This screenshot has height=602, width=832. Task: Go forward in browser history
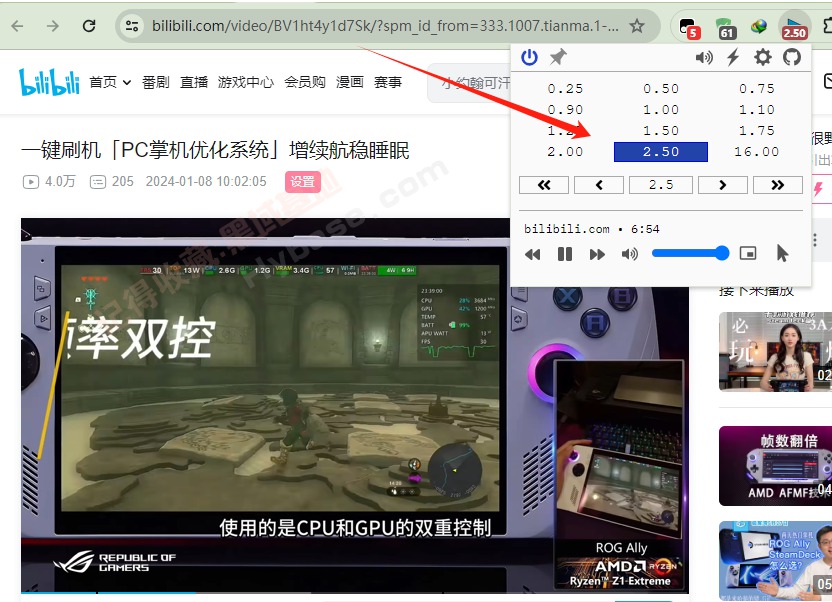[53, 25]
